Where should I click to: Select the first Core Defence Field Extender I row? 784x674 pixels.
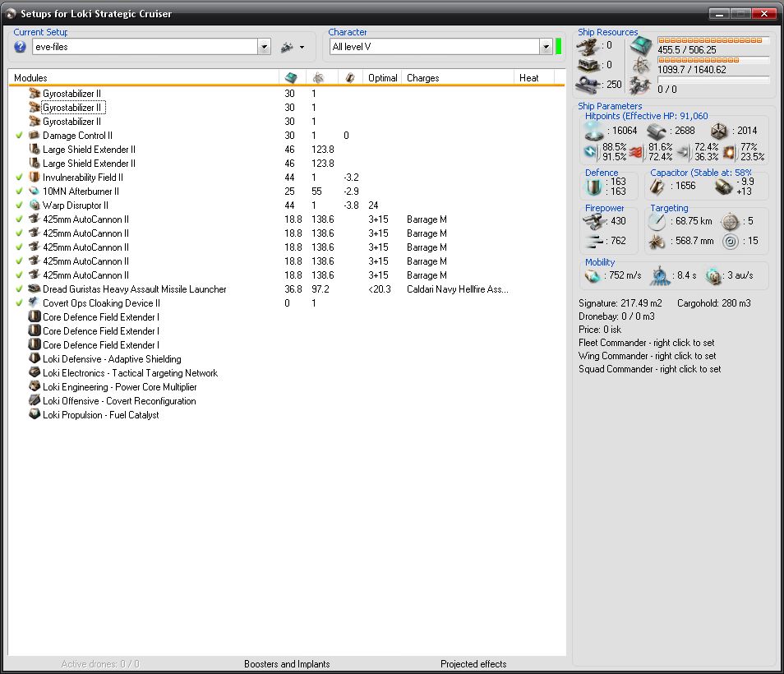coord(287,317)
